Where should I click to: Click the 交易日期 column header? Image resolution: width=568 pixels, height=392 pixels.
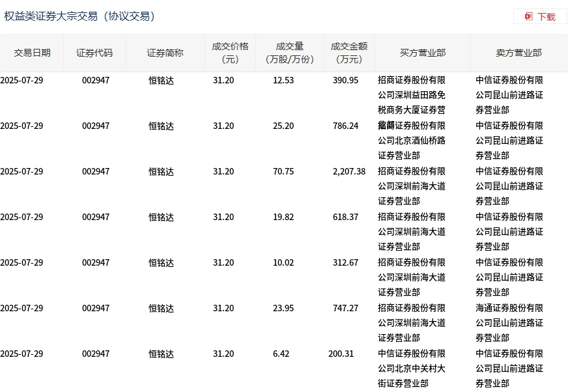coord(32,53)
